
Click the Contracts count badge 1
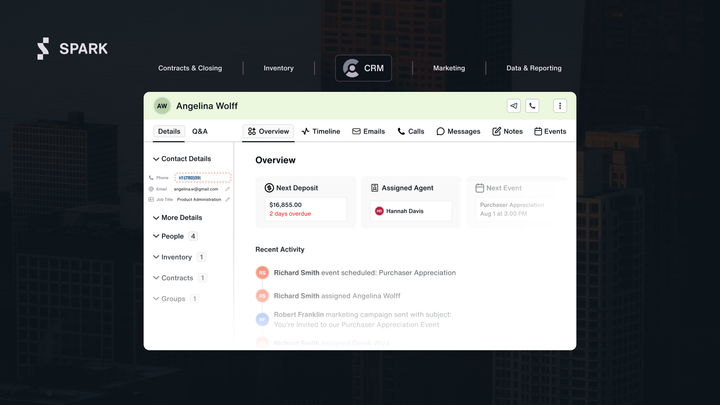coord(202,278)
